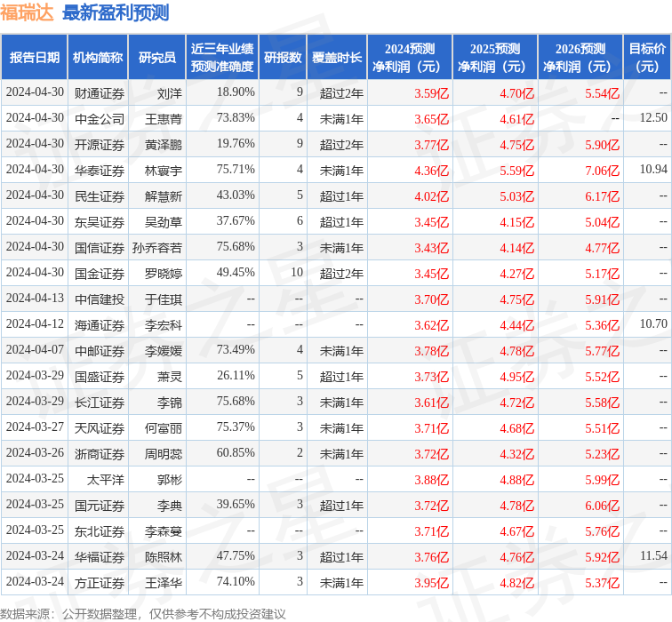Click date 2024-04-13 cell
Screen dimensions: 672x622
click(35, 298)
